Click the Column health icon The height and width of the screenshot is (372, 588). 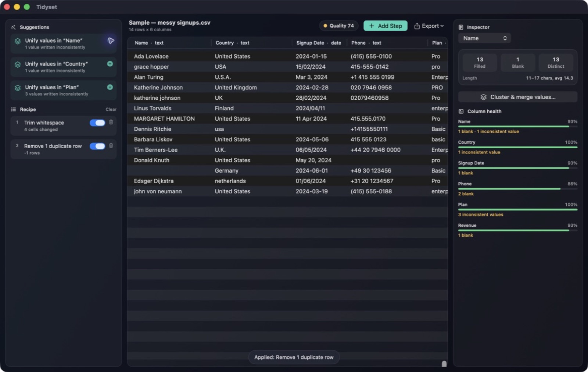461,111
